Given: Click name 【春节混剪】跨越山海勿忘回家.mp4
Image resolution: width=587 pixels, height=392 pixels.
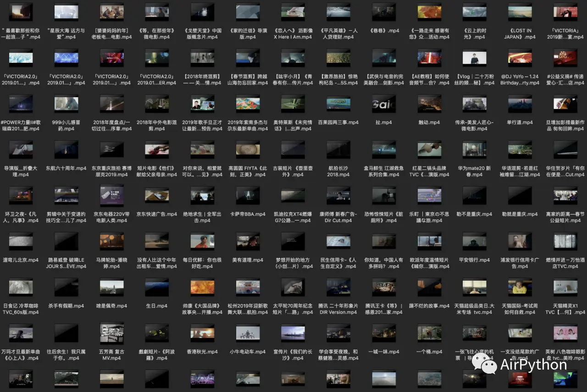Looking at the screenshot, I should pyautogui.click(x=248, y=80).
